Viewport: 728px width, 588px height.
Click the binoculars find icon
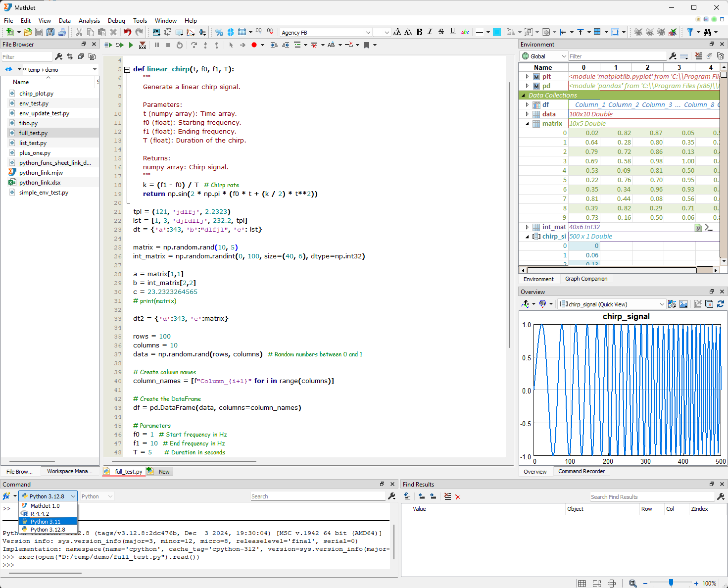[x=708, y=32]
